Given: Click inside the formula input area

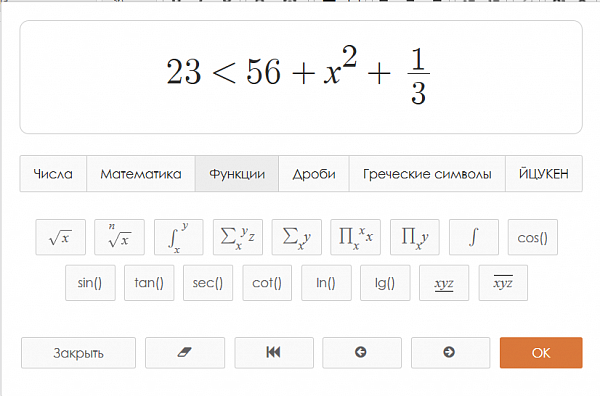Looking at the screenshot, I should pos(301,77).
